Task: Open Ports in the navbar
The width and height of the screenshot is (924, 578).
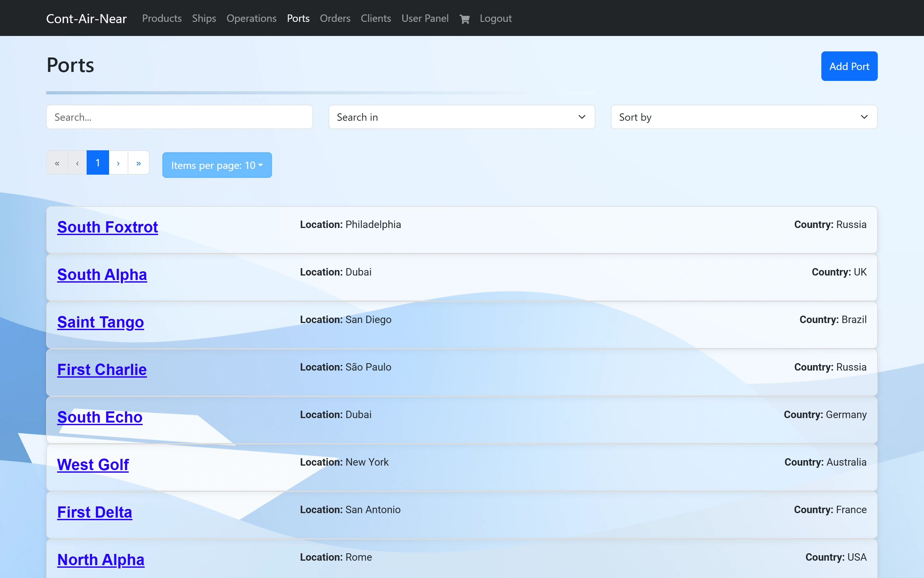Action: [298, 18]
